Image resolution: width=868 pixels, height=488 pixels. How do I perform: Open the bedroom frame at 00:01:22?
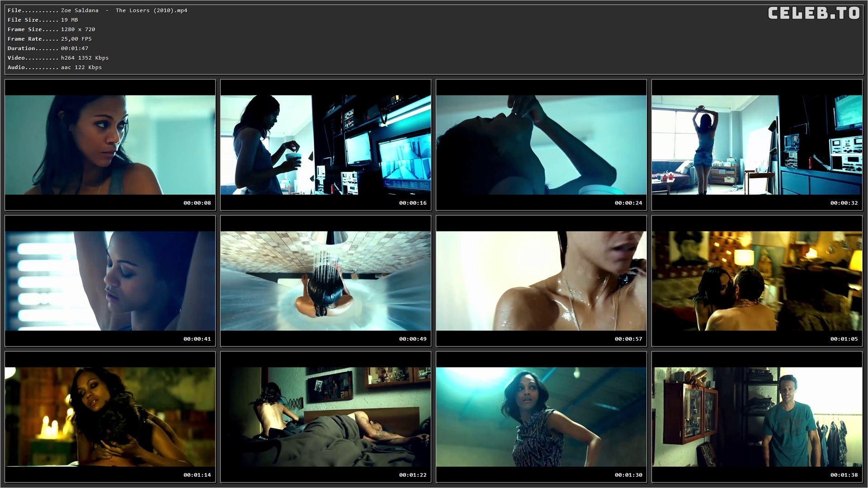[x=325, y=417]
